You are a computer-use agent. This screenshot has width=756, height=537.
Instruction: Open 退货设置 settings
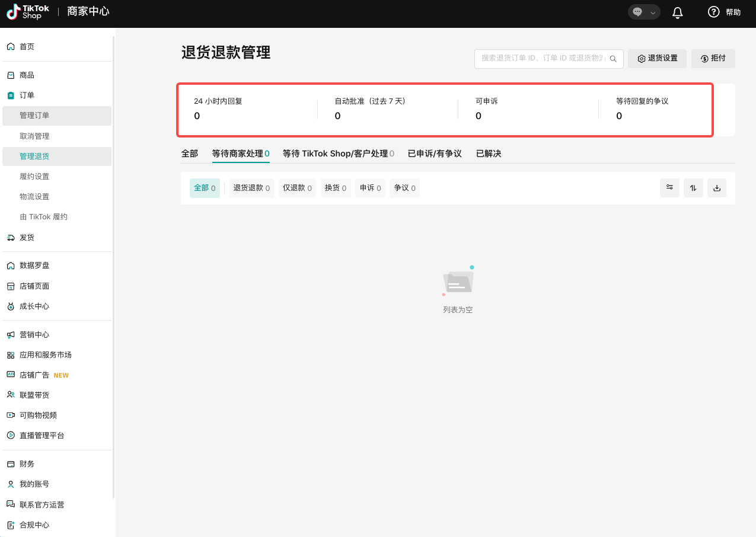pos(657,58)
